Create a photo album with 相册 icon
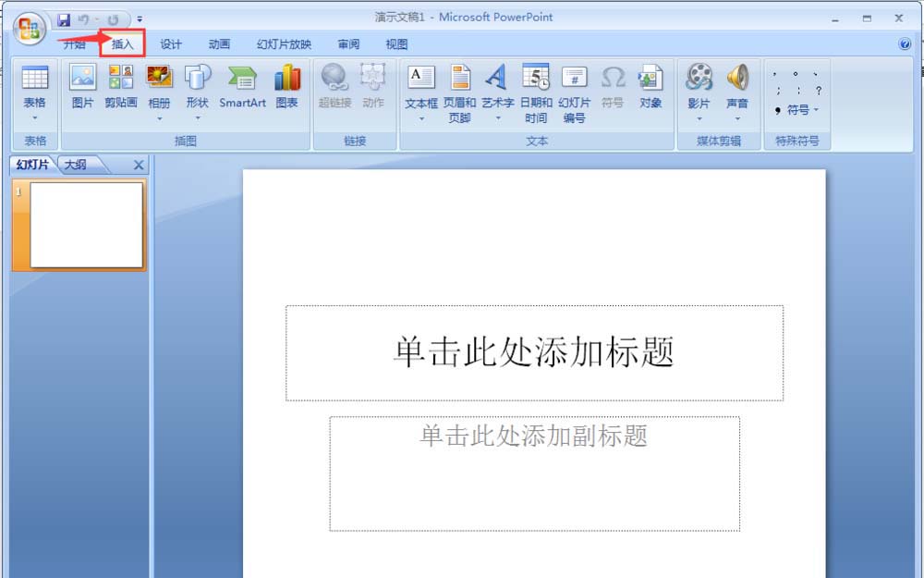The width and height of the screenshot is (924, 578). coord(159,78)
